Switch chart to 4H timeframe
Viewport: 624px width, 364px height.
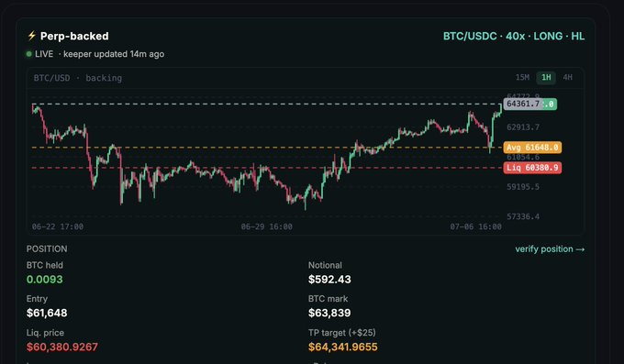(567, 78)
